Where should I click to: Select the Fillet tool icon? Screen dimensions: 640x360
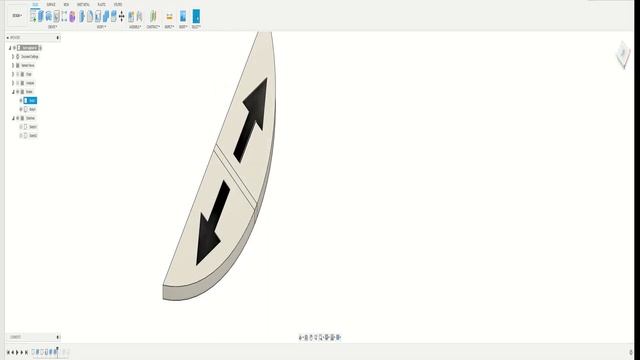pos(90,16)
